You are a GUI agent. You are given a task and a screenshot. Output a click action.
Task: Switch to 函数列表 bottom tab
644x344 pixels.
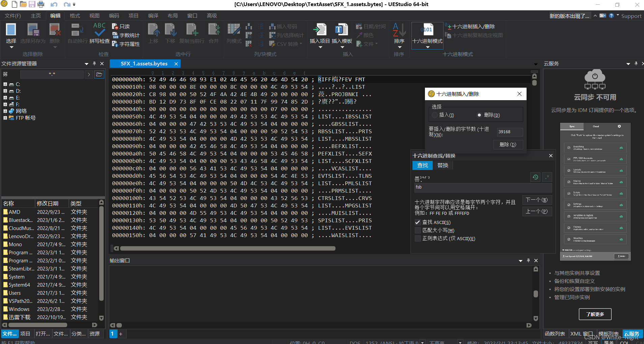click(555, 334)
